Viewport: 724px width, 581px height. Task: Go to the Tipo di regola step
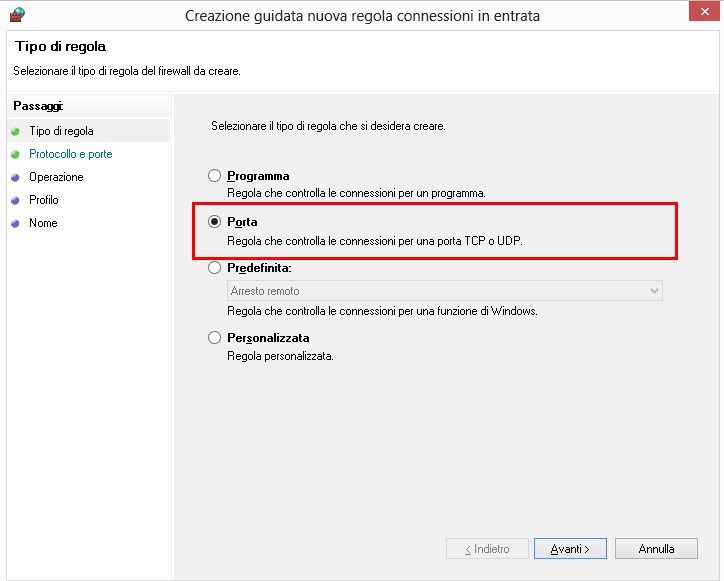pos(61,131)
